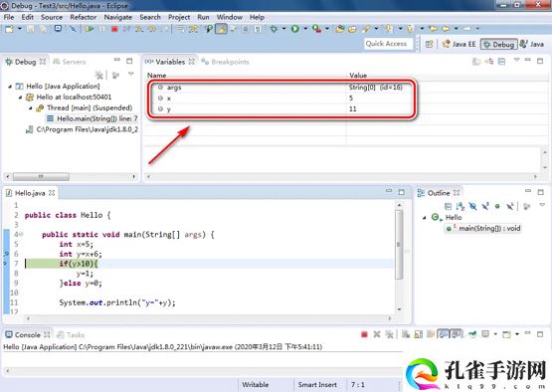Click Sort alphabetically icon in Outline
The width and height of the screenshot is (552, 392).
click(x=460, y=206)
